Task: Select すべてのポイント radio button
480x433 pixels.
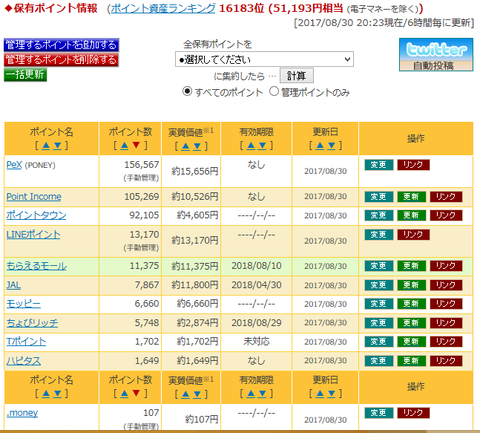Action: (x=187, y=91)
